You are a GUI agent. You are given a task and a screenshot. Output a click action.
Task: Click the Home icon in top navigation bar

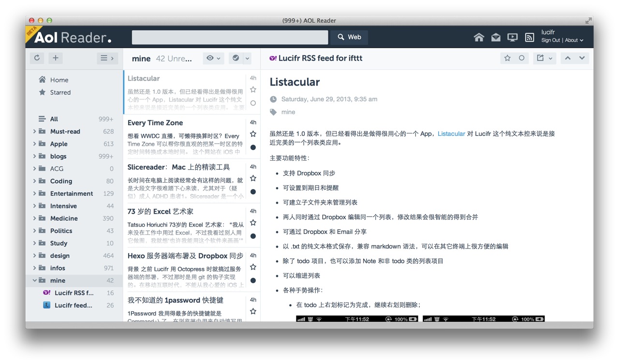click(479, 37)
